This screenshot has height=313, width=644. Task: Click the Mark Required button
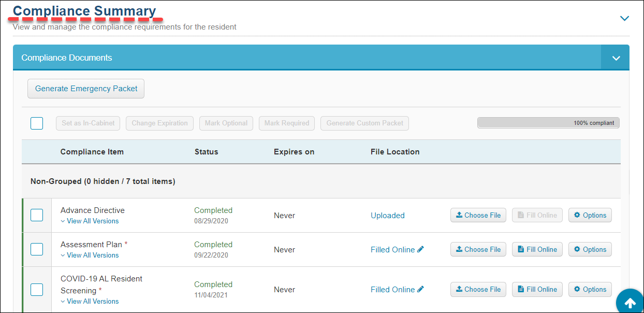point(287,123)
